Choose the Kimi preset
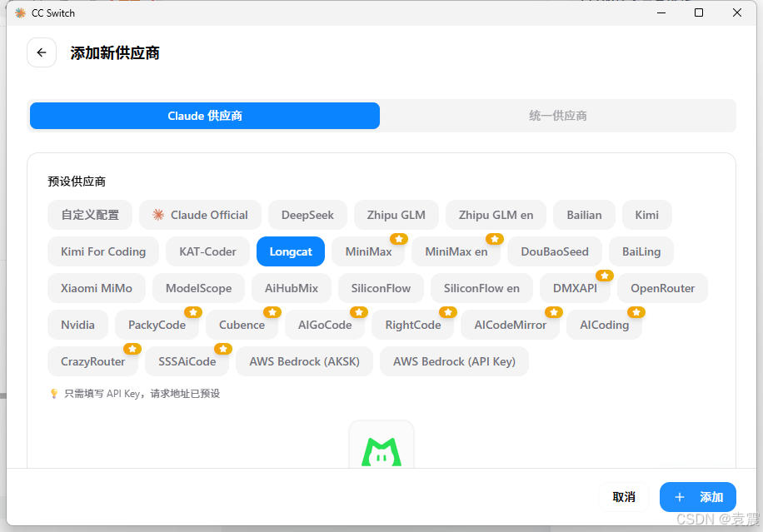 tap(646, 215)
